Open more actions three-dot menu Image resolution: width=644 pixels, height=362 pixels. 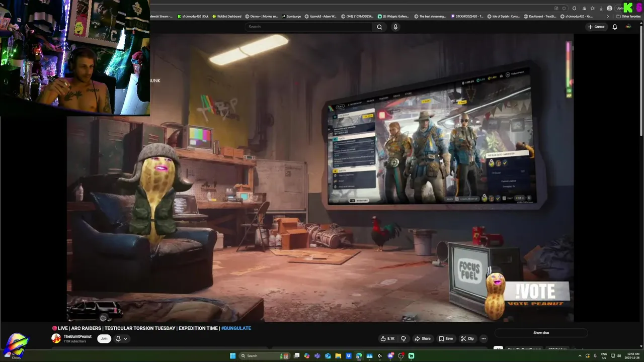484,338
